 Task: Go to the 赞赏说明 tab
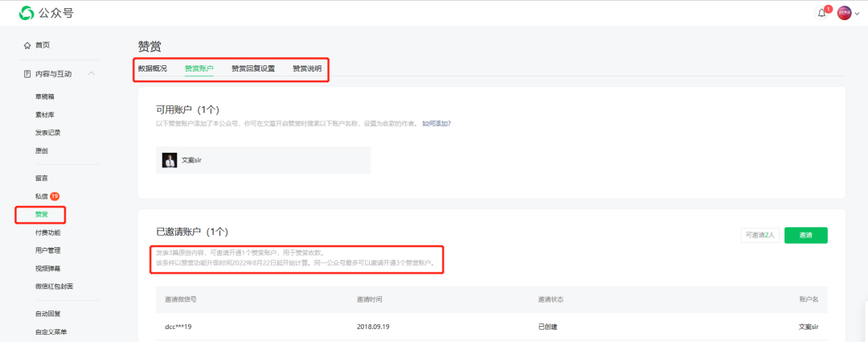tap(307, 68)
